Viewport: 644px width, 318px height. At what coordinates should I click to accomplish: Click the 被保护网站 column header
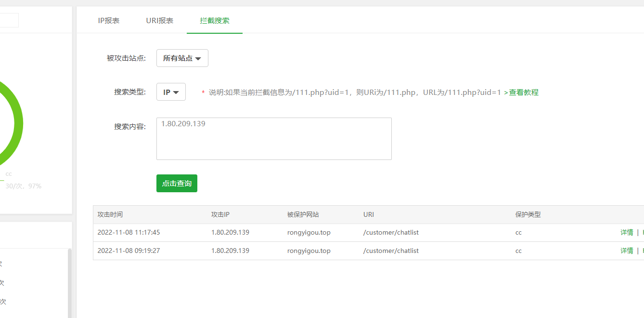(303, 214)
